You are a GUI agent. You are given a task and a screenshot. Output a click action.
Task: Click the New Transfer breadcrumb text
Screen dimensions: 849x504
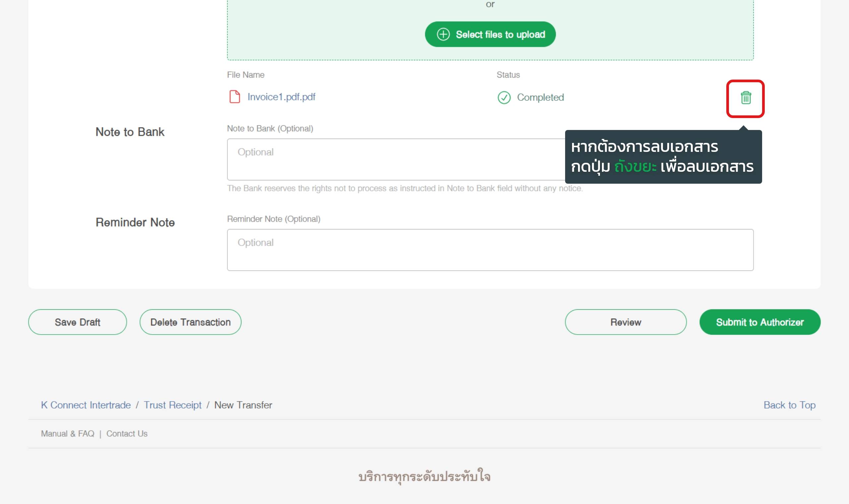[243, 405]
